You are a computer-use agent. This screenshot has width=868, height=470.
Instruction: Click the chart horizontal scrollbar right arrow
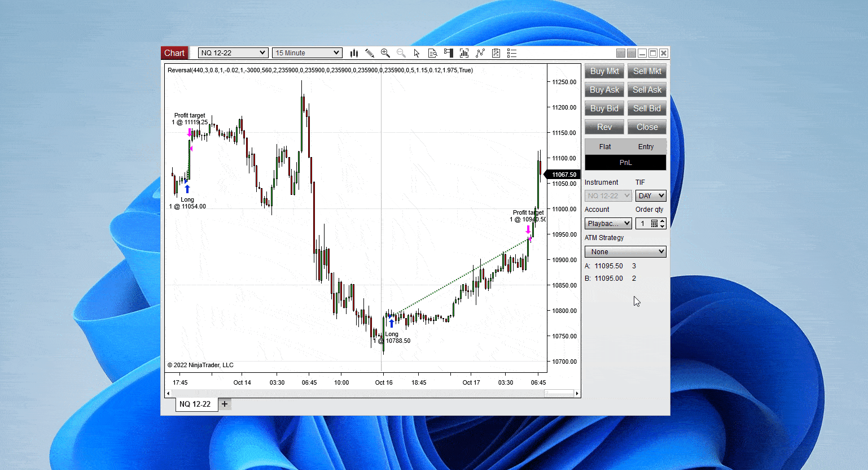tap(577, 393)
